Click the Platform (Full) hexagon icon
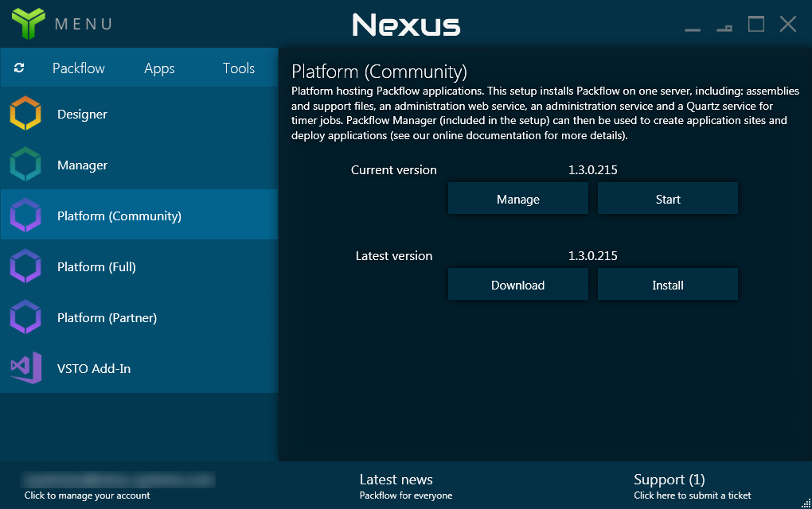 [x=25, y=266]
